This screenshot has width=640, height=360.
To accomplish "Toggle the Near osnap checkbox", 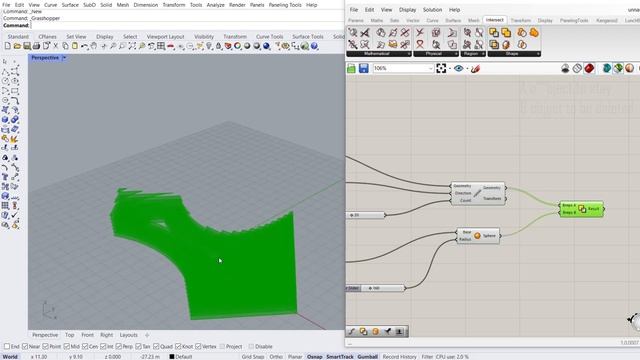I will (x=25, y=346).
